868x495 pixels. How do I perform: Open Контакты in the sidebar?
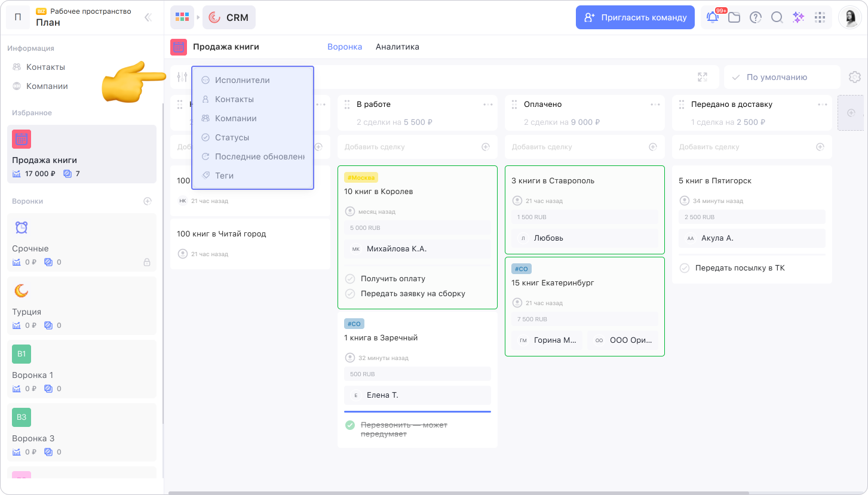[45, 67]
